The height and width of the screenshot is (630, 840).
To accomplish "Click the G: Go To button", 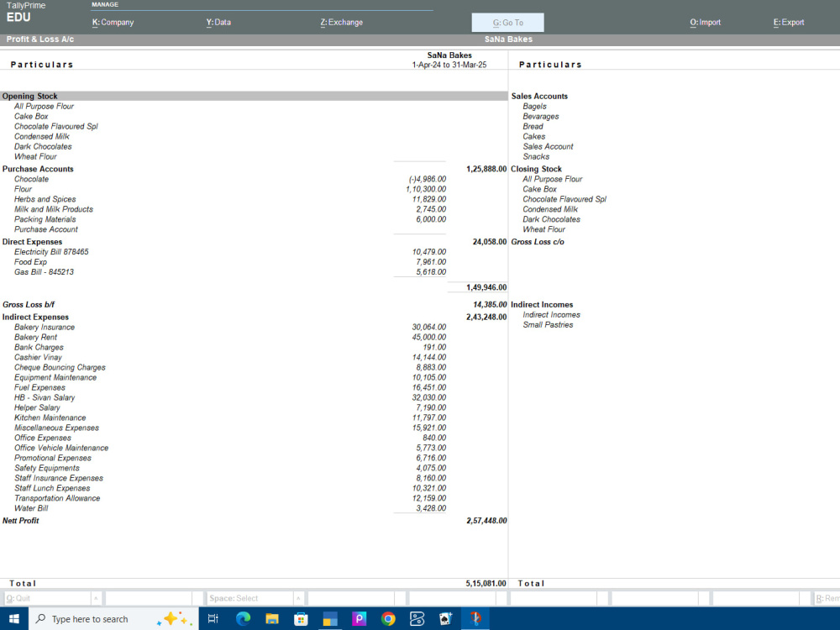I will click(x=508, y=23).
